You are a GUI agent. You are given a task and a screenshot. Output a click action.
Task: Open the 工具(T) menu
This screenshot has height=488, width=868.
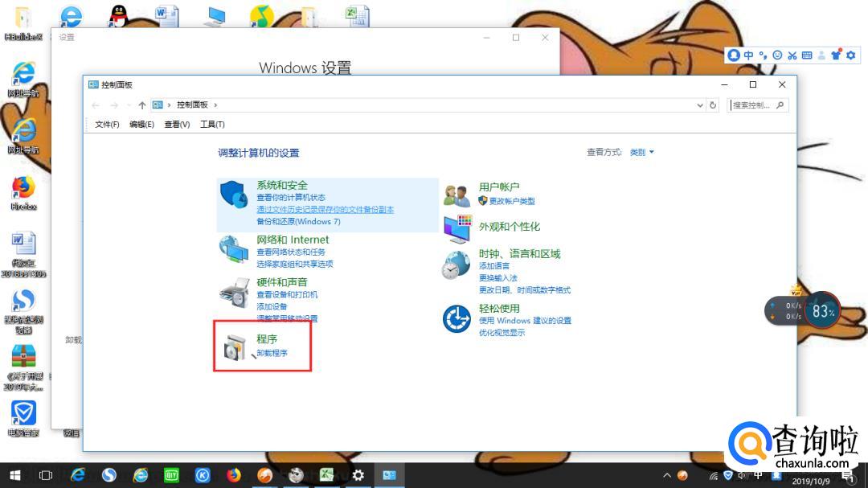(x=212, y=125)
